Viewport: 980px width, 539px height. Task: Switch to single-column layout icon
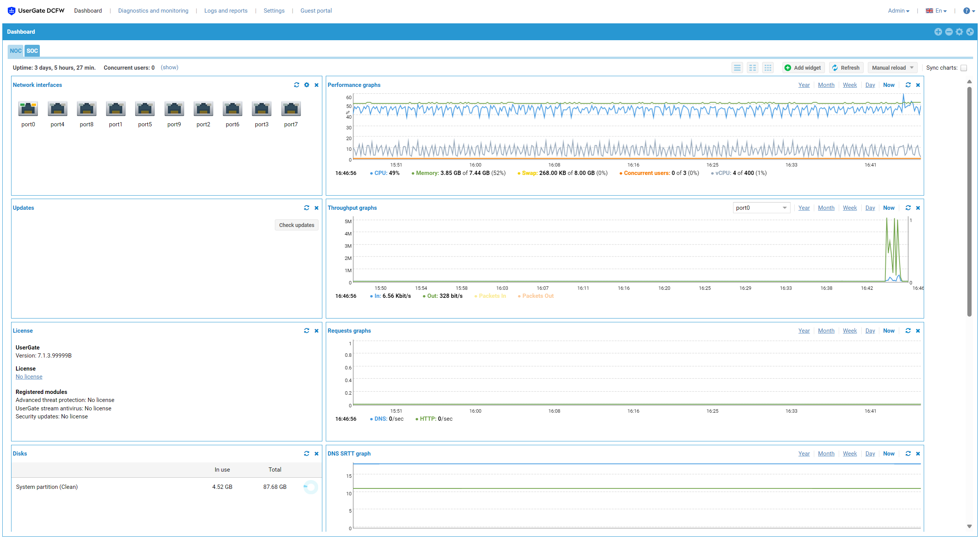tap(737, 68)
